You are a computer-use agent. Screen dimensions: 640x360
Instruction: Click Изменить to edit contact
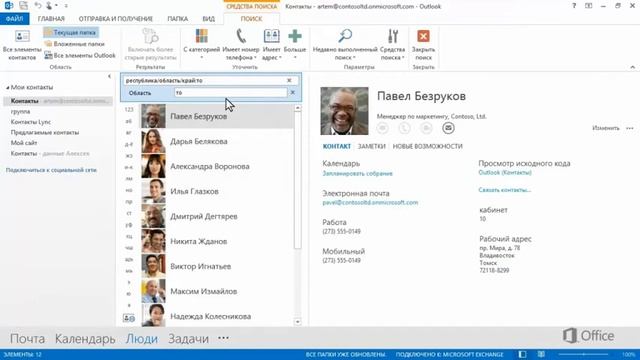pyautogui.click(x=606, y=128)
